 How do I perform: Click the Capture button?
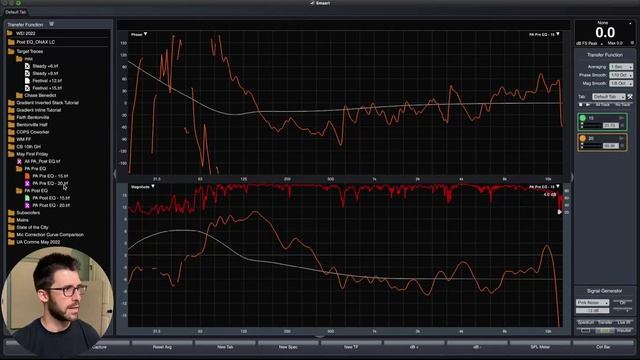point(99,347)
